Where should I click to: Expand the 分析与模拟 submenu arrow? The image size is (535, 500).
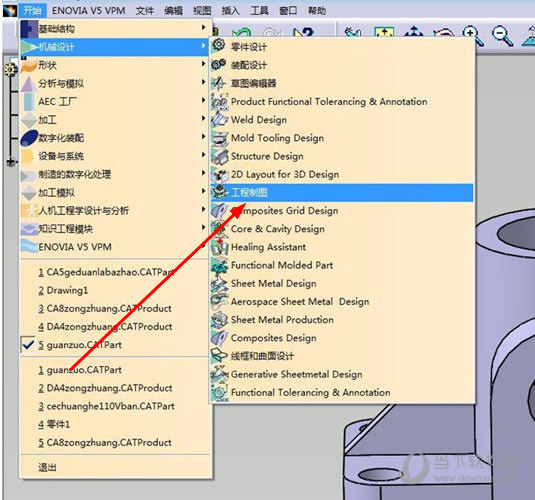click(x=203, y=82)
